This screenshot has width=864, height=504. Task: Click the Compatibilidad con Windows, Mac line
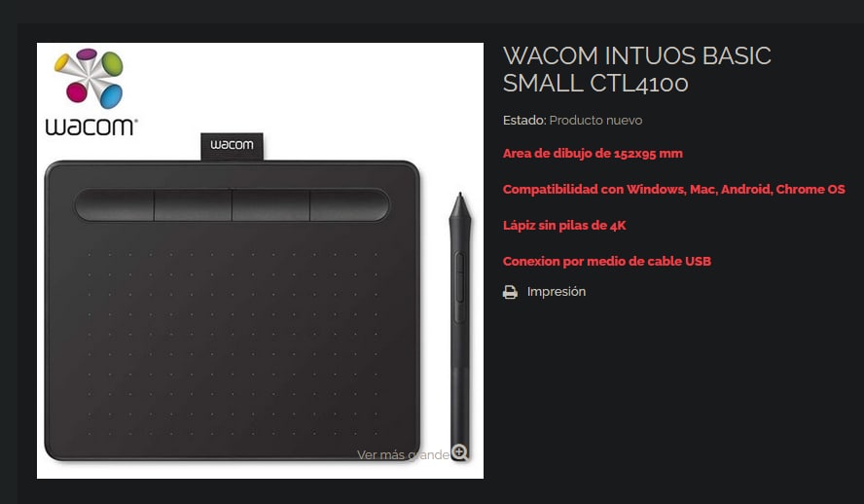[673, 190]
